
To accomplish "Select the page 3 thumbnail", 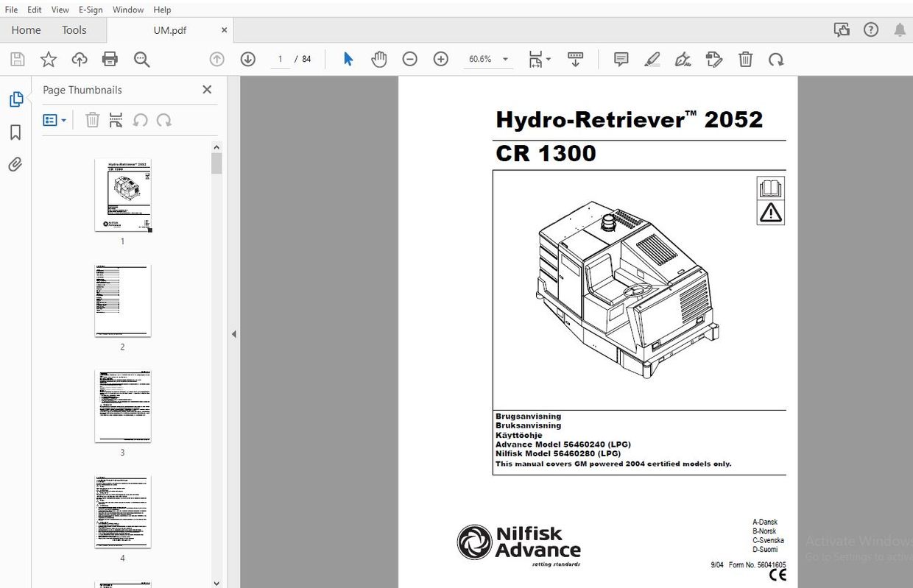I will click(122, 406).
